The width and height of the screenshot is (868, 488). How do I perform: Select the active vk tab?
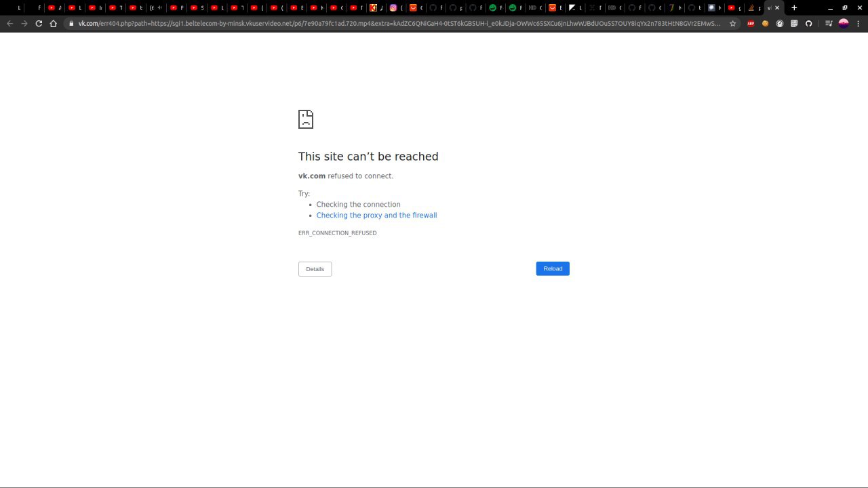(x=769, y=7)
